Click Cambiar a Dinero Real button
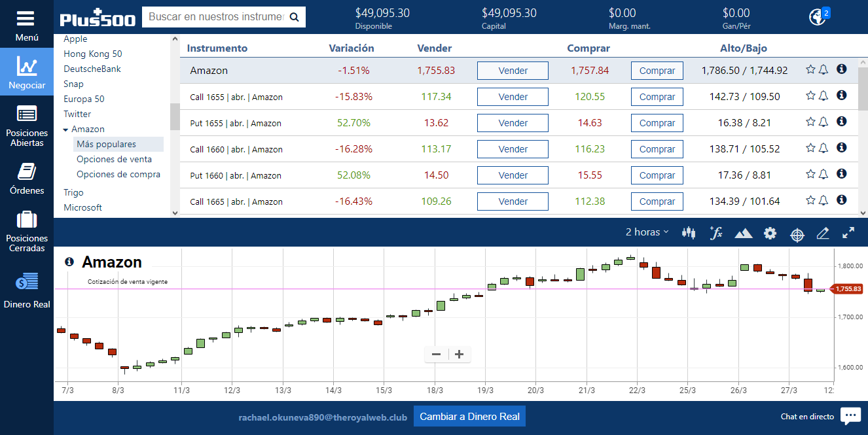 (469, 416)
